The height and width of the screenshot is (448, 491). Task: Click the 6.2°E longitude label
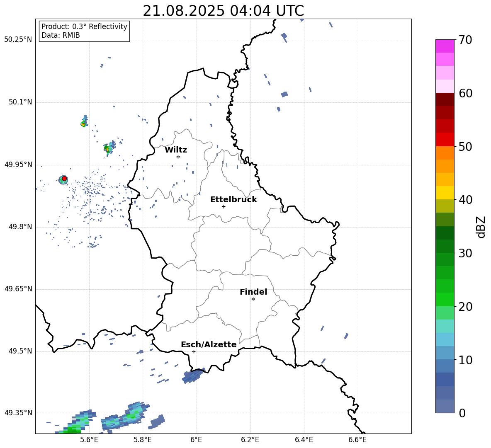(250, 440)
